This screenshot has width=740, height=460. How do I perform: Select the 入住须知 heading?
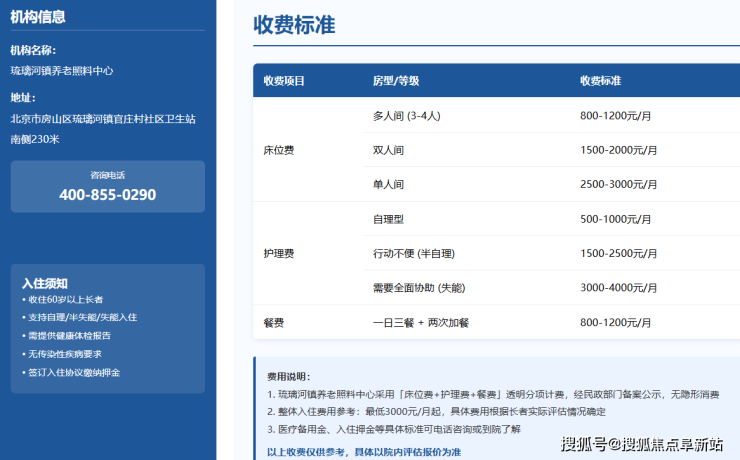click(45, 283)
